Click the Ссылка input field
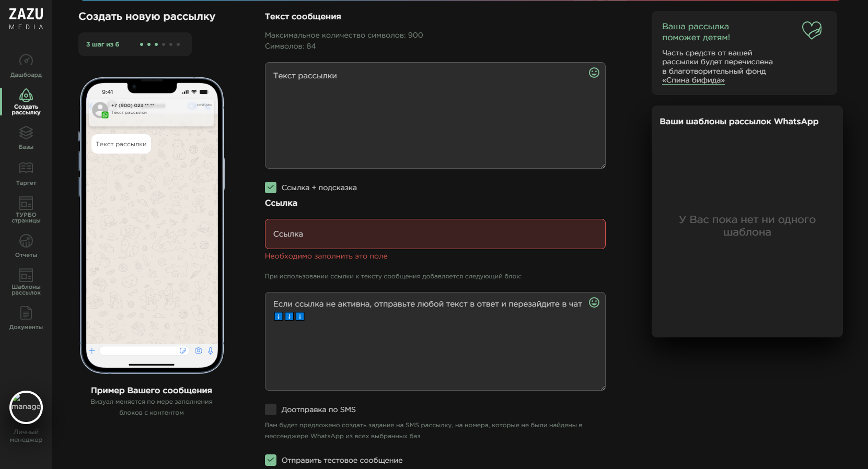 click(x=435, y=234)
